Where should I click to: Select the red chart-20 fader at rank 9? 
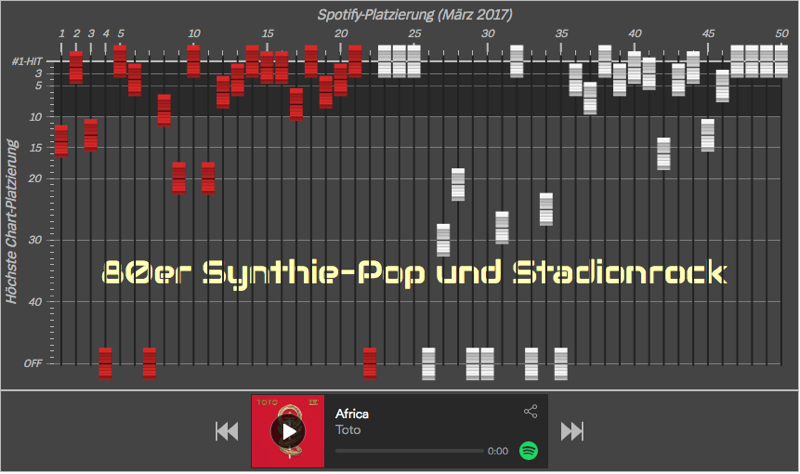pos(179,179)
